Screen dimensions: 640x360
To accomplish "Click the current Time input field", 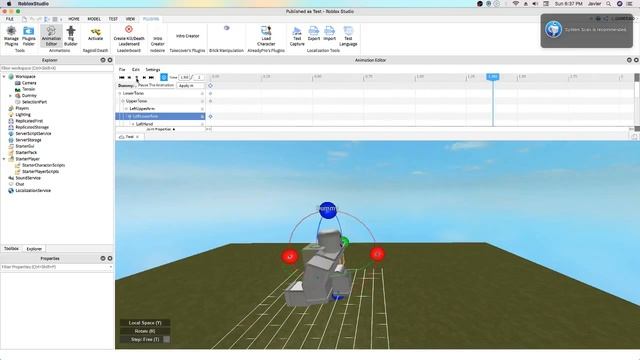I will [x=184, y=77].
